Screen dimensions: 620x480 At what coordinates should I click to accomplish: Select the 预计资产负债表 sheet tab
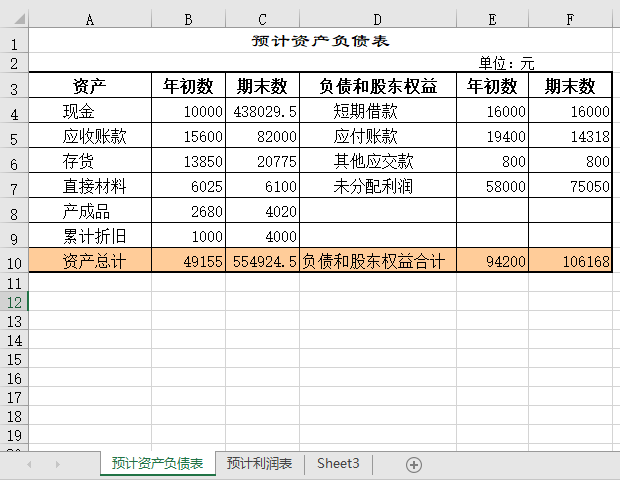point(157,464)
